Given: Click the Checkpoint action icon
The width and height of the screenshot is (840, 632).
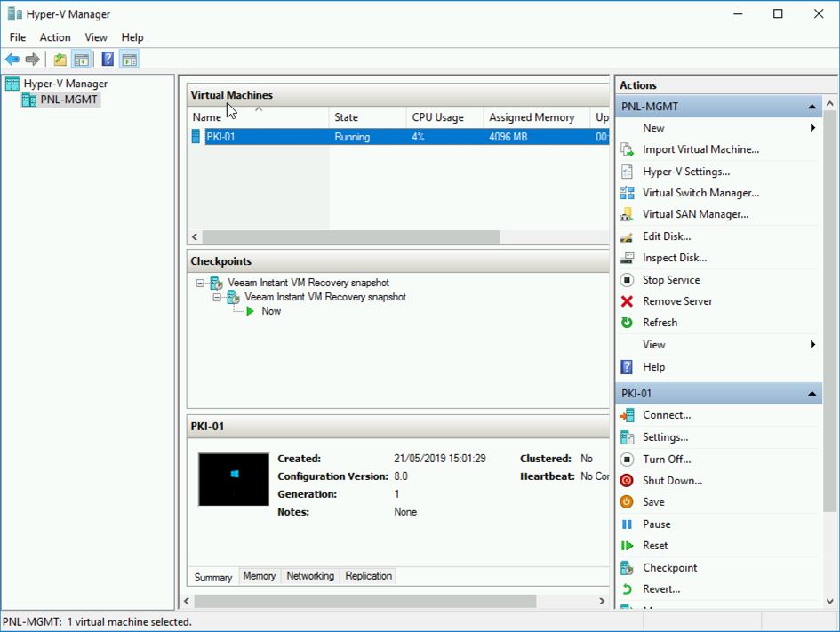Looking at the screenshot, I should click(x=627, y=568).
